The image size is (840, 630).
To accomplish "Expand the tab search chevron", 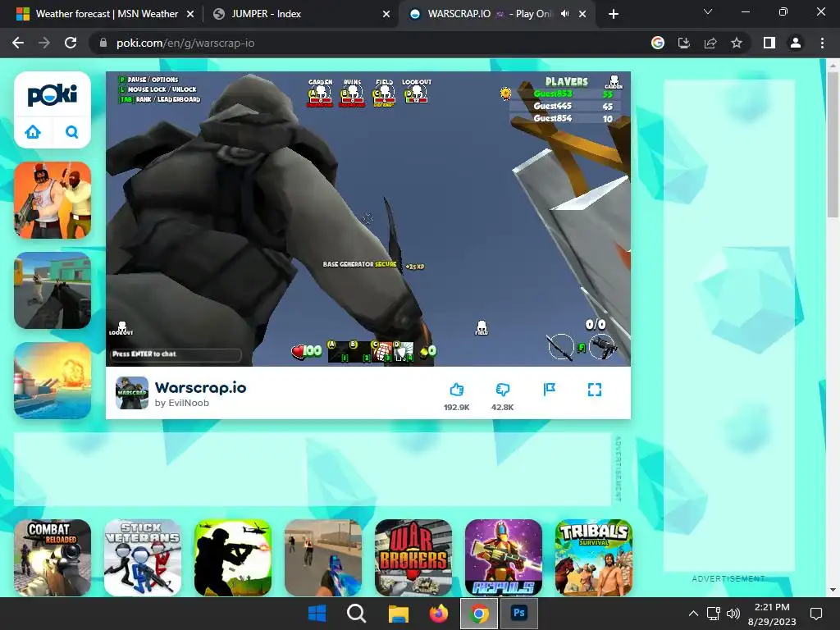I will [708, 11].
